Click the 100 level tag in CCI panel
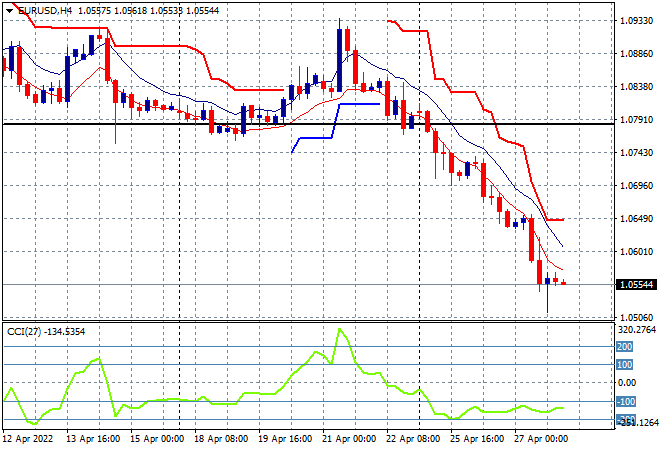 click(625, 364)
